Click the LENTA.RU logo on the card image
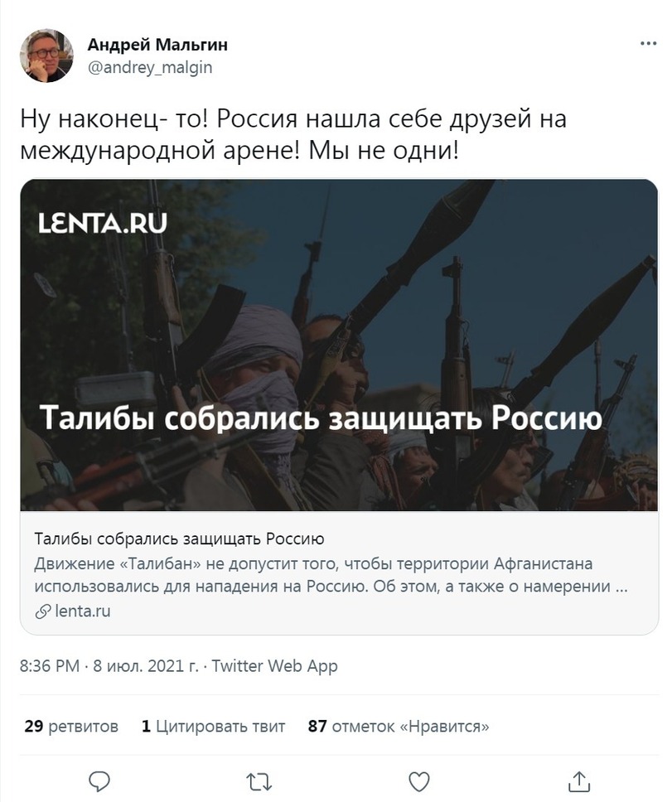Screen dimensions: 672x802 (103, 223)
